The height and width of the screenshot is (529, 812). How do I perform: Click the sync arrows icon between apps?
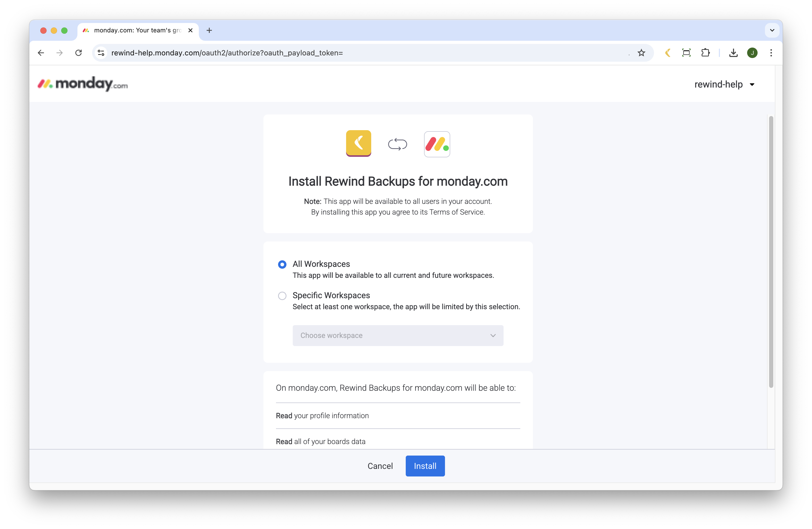(397, 144)
